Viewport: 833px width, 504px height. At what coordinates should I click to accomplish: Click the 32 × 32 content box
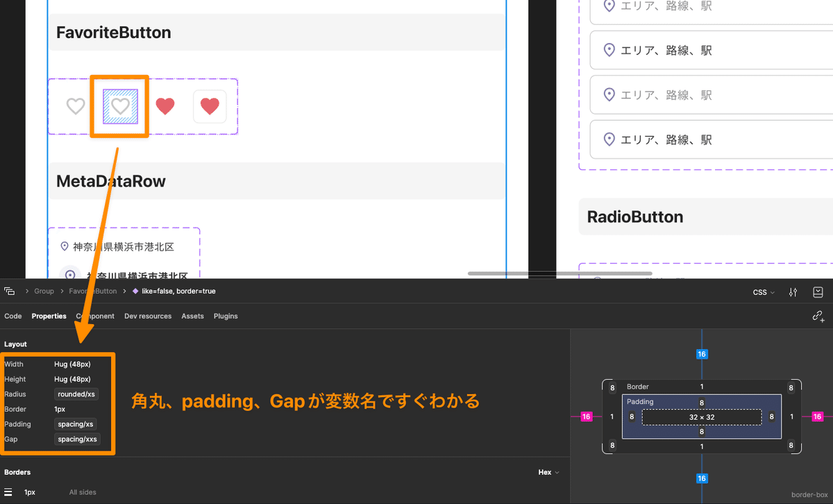click(702, 417)
